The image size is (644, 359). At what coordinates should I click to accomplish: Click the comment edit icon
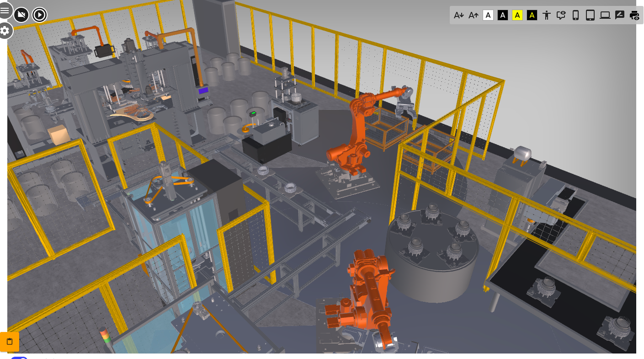point(620,15)
